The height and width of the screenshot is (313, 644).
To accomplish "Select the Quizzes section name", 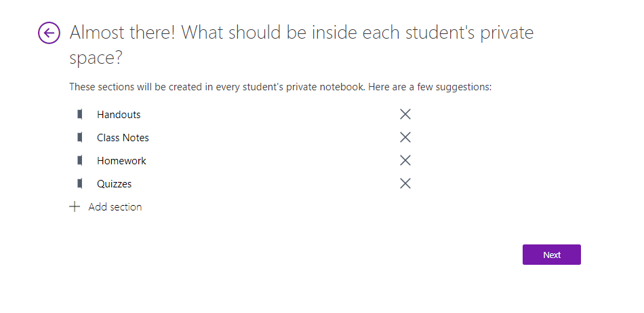I will tap(114, 183).
